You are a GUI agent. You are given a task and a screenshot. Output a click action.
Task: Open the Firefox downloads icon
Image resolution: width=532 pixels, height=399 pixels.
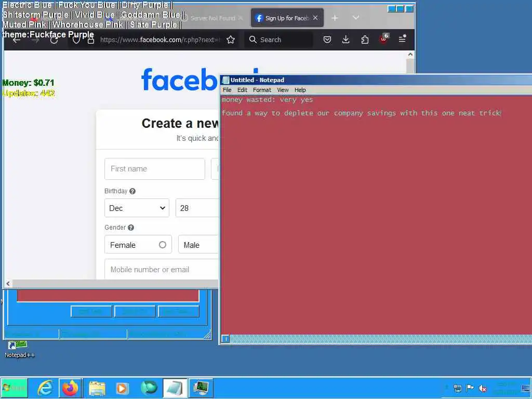[345, 39]
